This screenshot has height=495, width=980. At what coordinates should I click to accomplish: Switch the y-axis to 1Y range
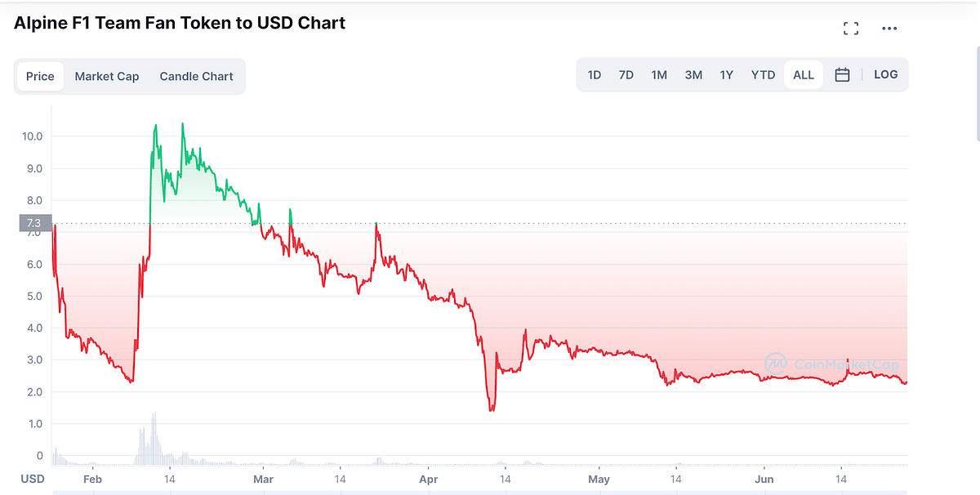(x=726, y=74)
